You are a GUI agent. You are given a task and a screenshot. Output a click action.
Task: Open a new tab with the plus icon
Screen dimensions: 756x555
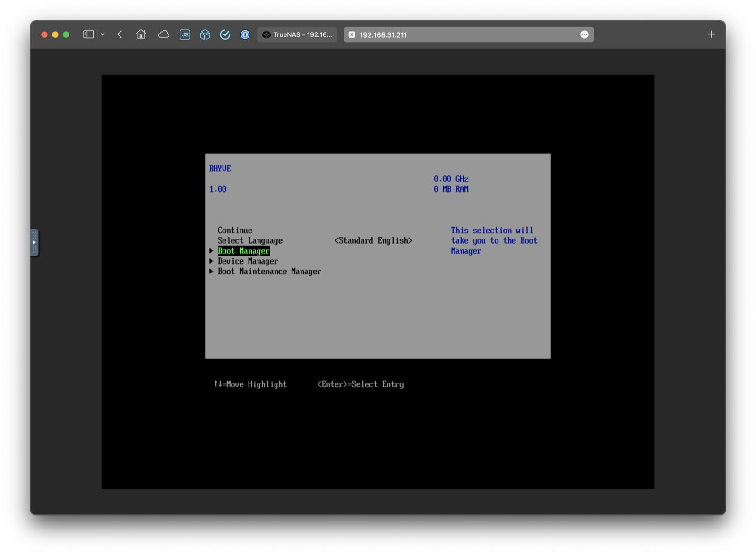[711, 34]
